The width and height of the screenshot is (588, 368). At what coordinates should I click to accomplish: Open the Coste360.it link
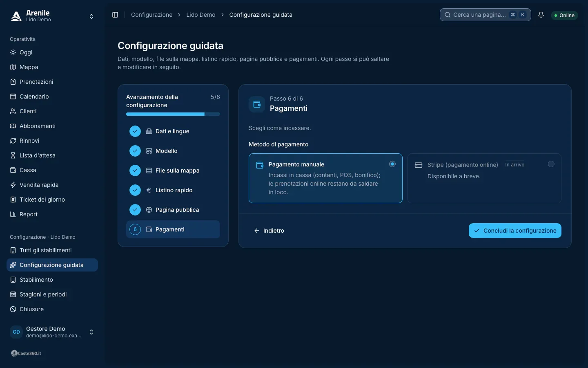click(x=26, y=353)
